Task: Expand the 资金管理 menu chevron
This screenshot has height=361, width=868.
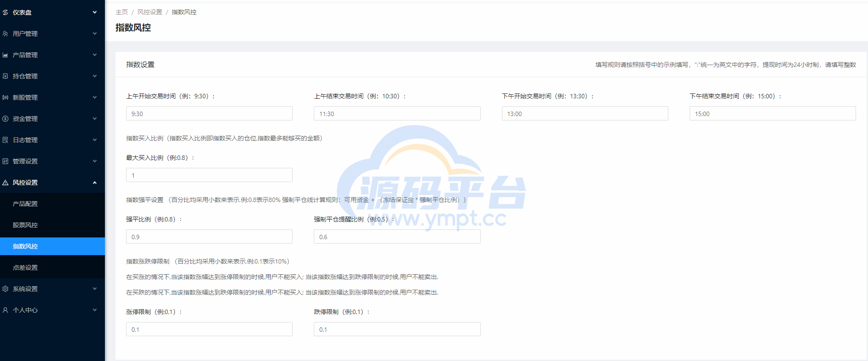Action: point(95,119)
